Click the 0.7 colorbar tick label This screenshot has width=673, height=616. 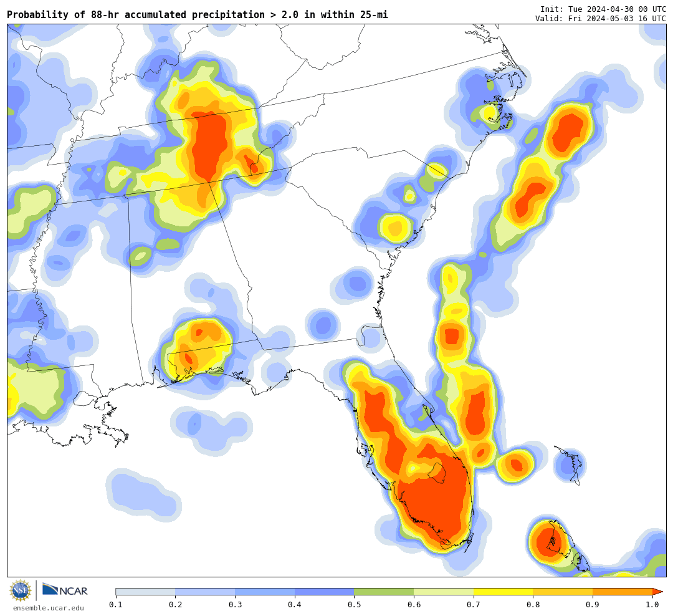[x=474, y=604]
